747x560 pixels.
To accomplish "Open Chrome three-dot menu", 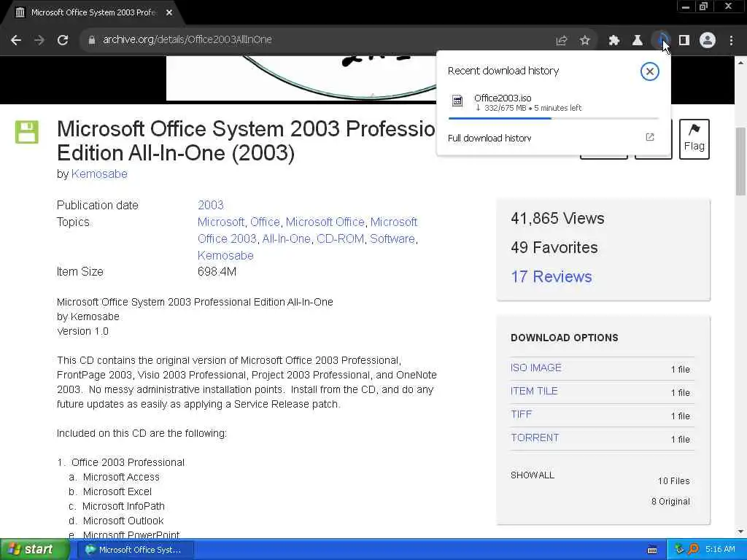I will [731, 41].
